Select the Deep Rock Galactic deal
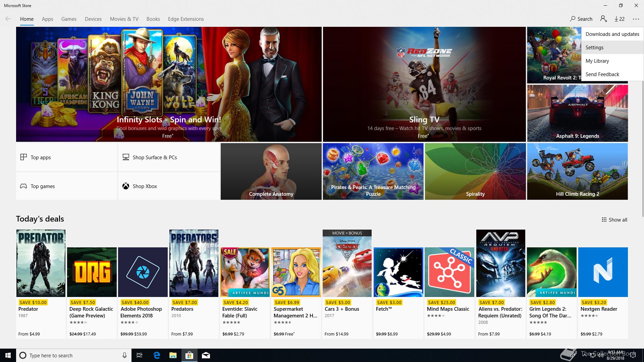This screenshot has width=644, height=362. click(92, 293)
